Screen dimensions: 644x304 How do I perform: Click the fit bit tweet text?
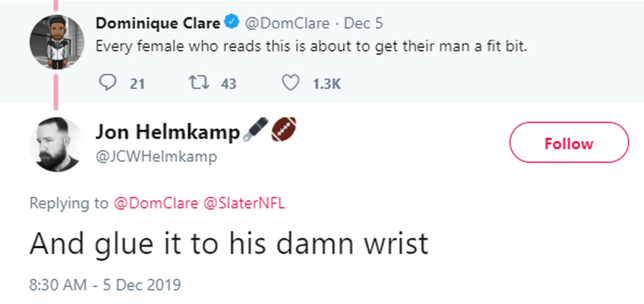click(x=311, y=46)
